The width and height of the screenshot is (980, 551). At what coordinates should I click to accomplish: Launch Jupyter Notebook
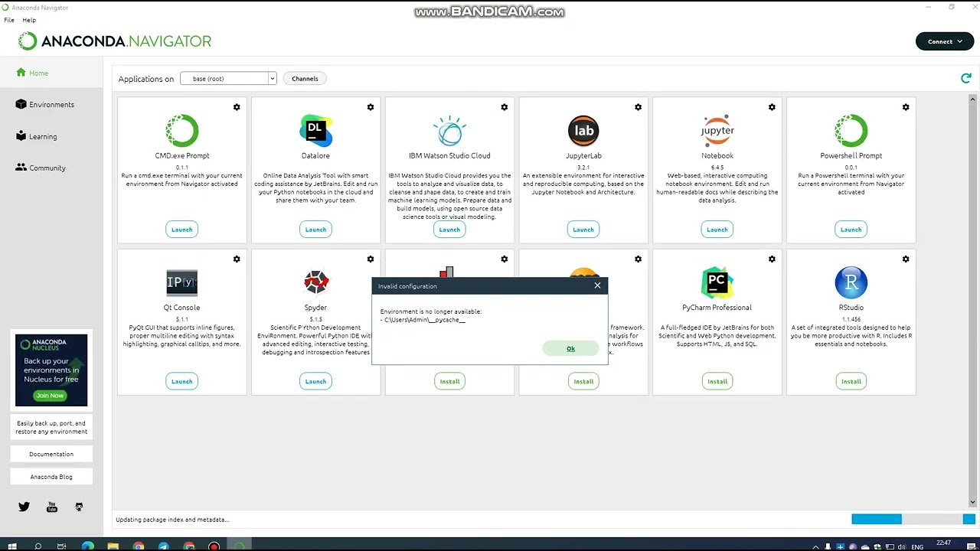[x=717, y=230]
